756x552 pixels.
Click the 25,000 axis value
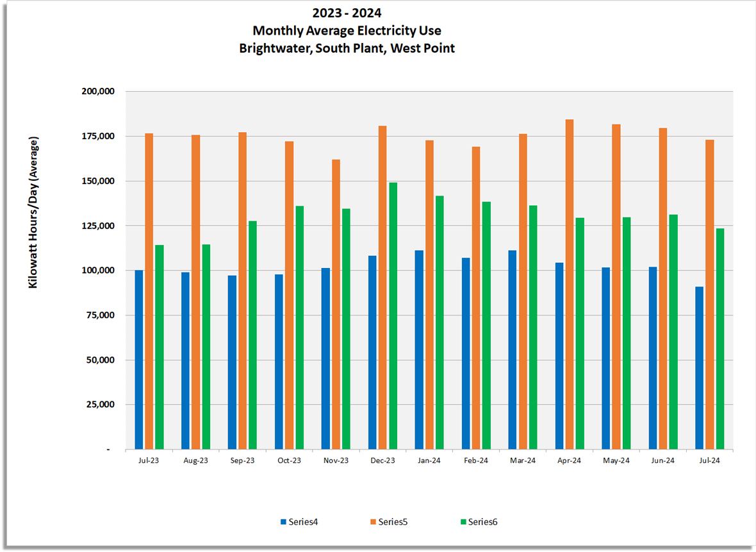click(101, 405)
